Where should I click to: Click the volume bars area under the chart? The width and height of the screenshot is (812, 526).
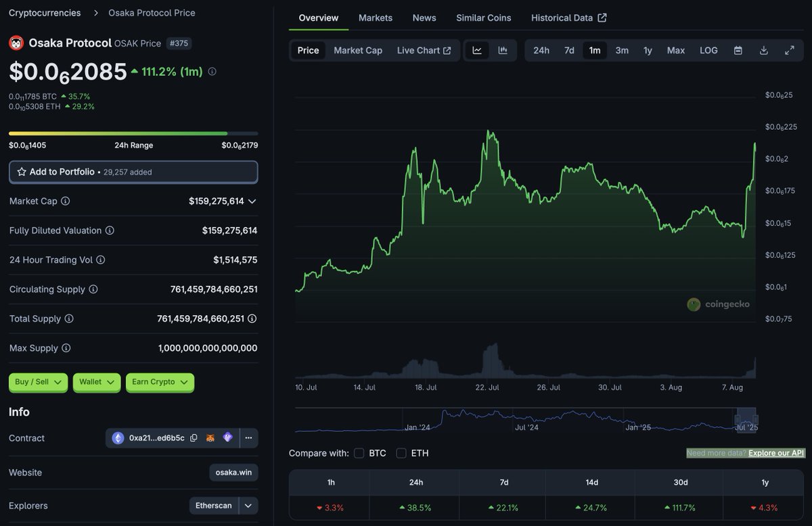click(x=525, y=362)
